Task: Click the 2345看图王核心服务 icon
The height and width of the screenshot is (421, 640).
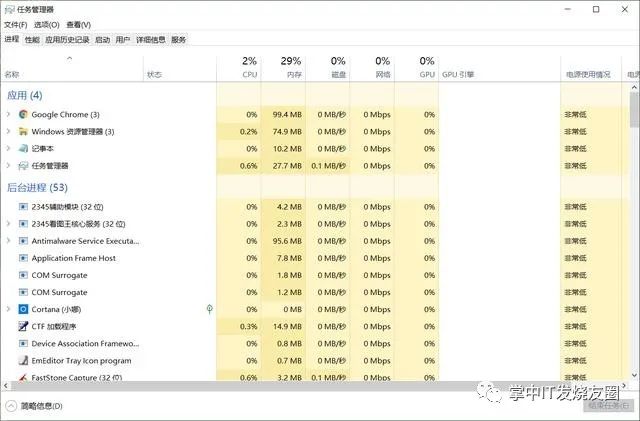Action: point(23,224)
